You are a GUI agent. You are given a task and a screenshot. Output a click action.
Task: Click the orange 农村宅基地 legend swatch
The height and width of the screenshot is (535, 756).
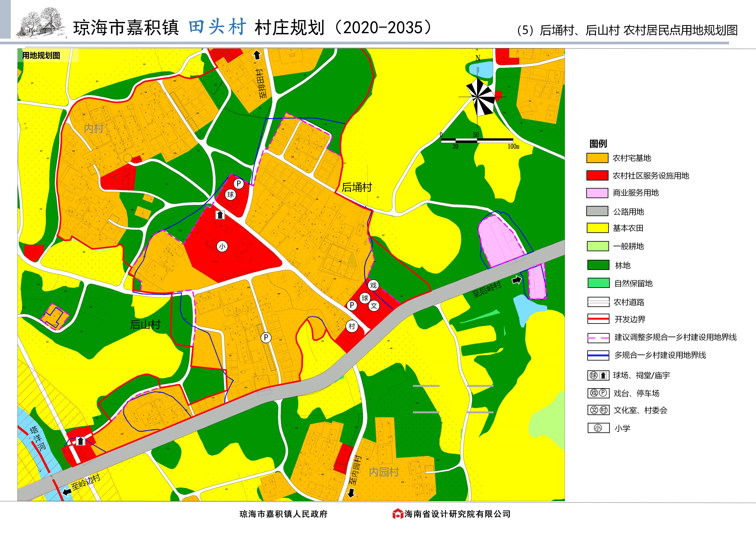coord(597,158)
